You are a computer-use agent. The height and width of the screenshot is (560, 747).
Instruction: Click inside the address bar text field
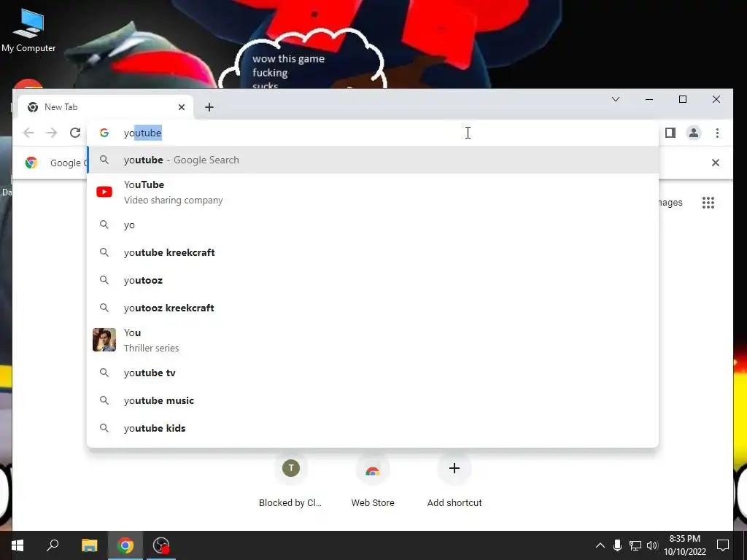tap(373, 133)
